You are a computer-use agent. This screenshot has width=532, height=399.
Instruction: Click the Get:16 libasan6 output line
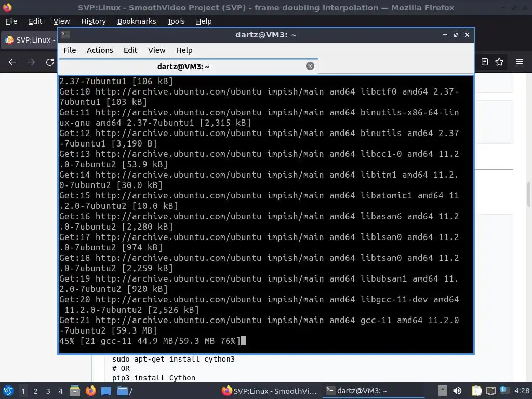point(259,221)
